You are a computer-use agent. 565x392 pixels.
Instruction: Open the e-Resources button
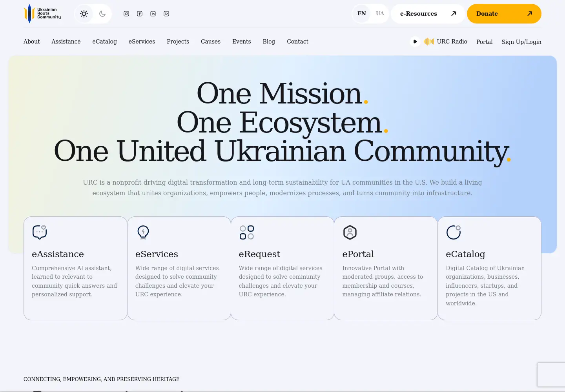(x=428, y=14)
